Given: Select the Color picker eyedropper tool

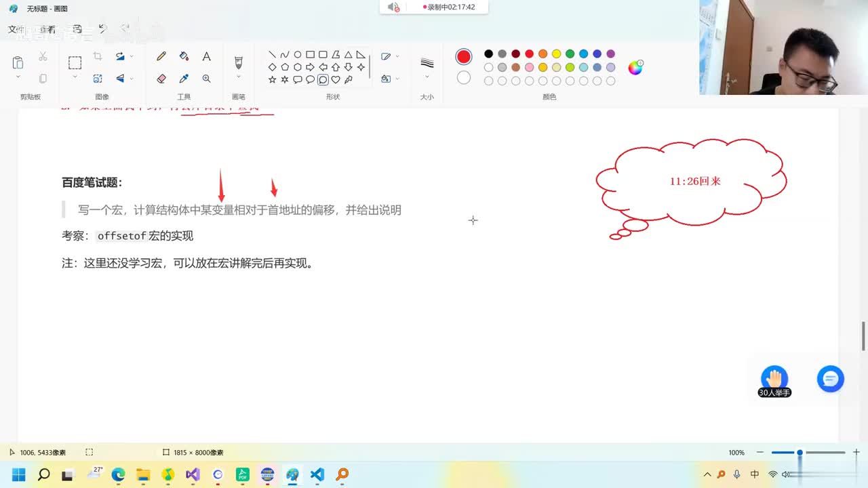Looking at the screenshot, I should 184,79.
